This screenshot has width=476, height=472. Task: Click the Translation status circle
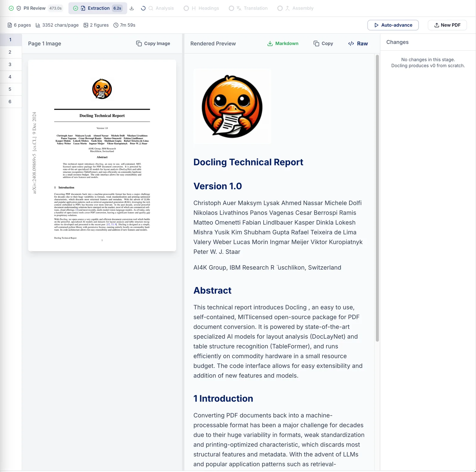coord(231,8)
